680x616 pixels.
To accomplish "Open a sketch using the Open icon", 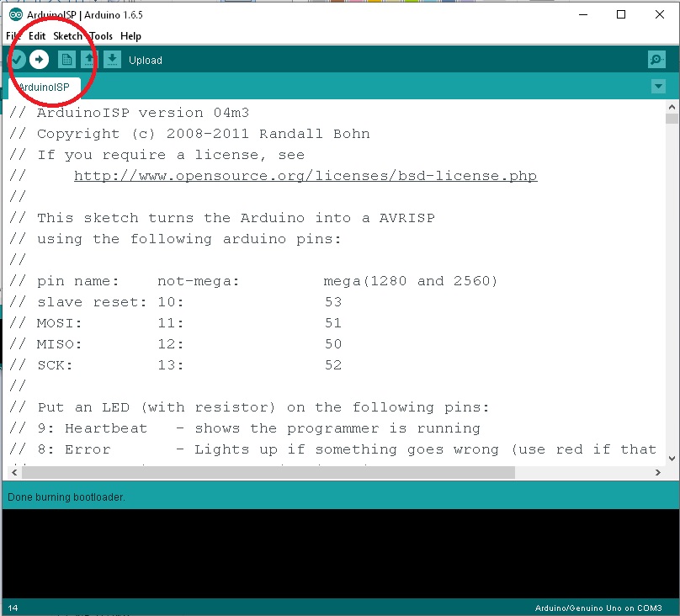I will coord(89,60).
